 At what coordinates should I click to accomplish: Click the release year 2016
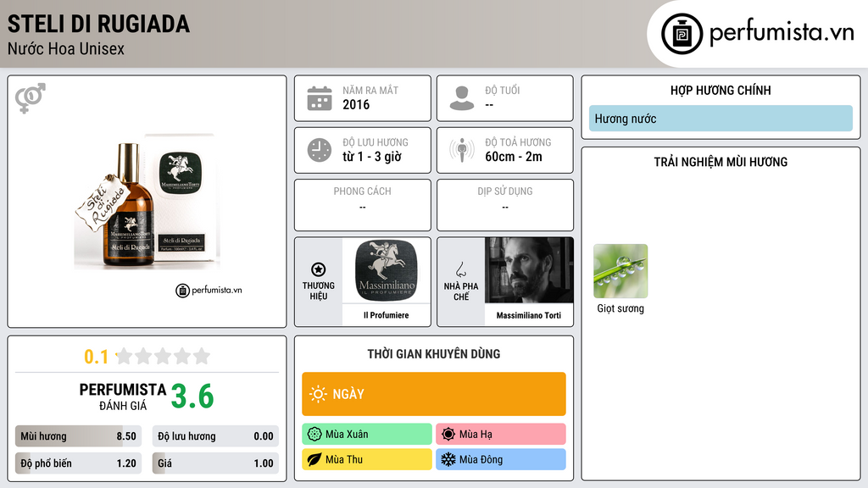tap(356, 104)
